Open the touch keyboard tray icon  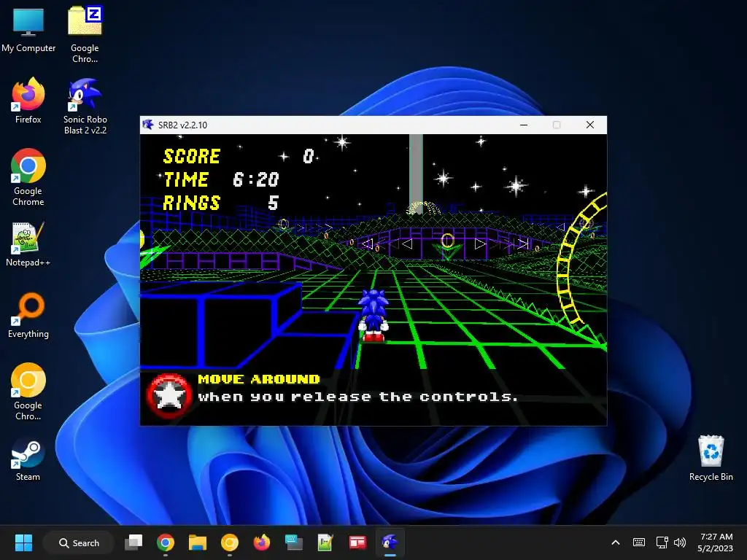(x=639, y=542)
